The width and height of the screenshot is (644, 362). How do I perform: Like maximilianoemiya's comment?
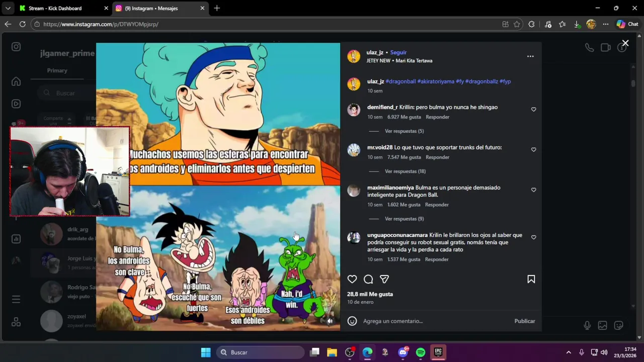pyautogui.click(x=534, y=190)
